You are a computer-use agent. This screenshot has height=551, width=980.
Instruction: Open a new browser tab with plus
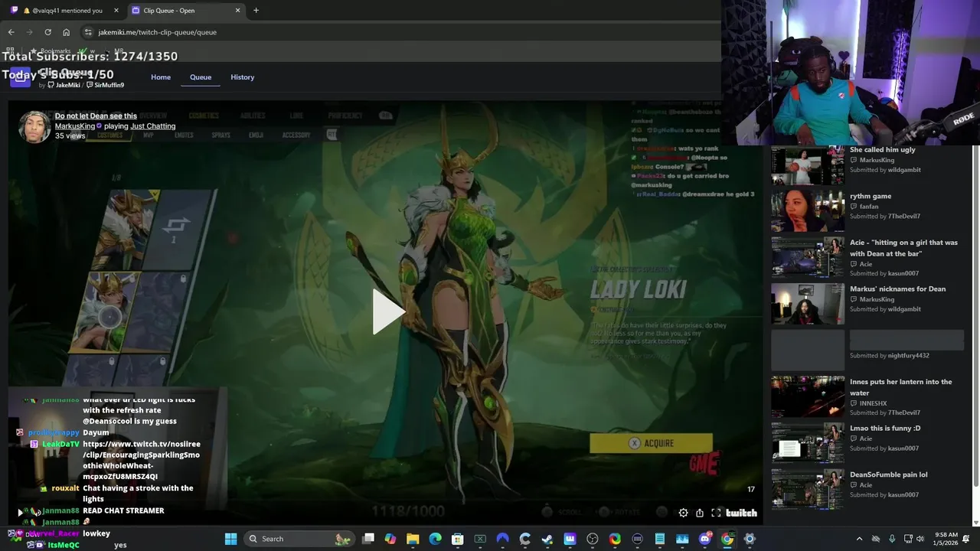coord(256,11)
